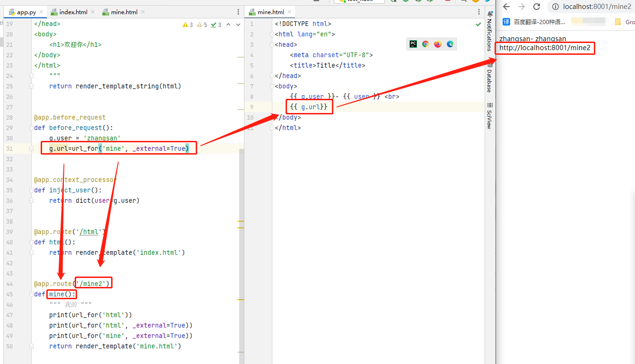635x364 pixels.
Task: Open the Gro bookmarks folder
Action: point(624,22)
